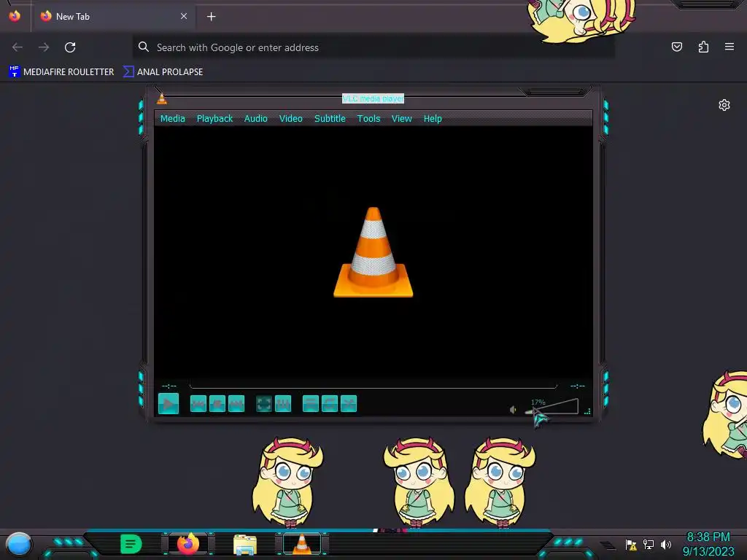Toggle remaining time label in VLC
This screenshot has height=560, width=747.
click(x=578, y=386)
